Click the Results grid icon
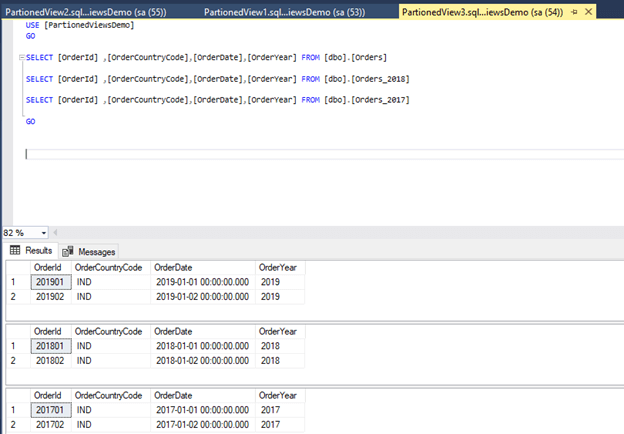The height and width of the screenshot is (434, 624). pos(15,250)
